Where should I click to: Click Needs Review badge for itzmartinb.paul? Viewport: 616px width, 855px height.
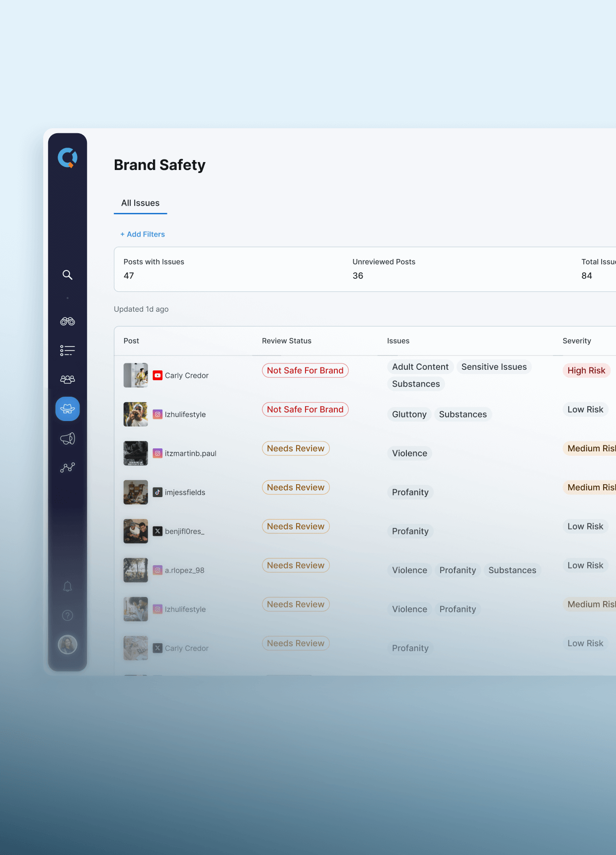(296, 448)
